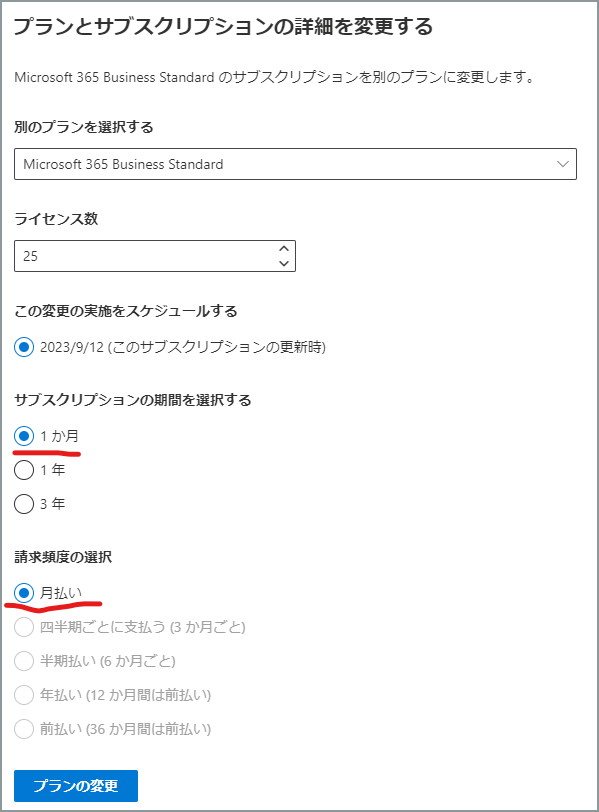Click the 請求頻度の選択 section heading
599x812 pixels.
[x=63, y=557]
